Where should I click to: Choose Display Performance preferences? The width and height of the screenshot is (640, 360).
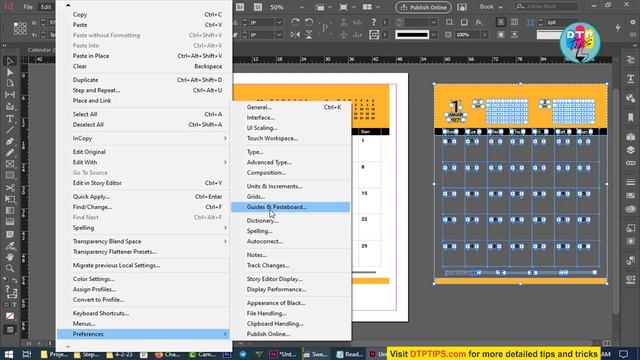pos(291,289)
